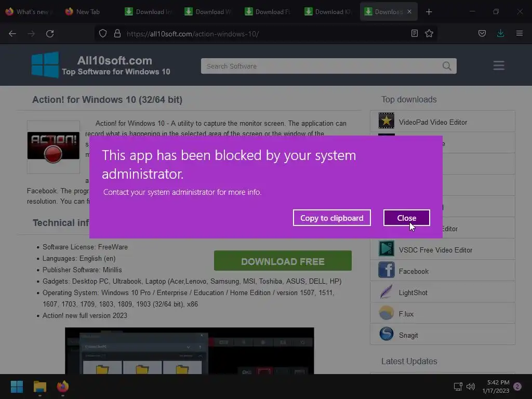Click the search magnifier icon
This screenshot has height=399, width=532.
click(447, 66)
